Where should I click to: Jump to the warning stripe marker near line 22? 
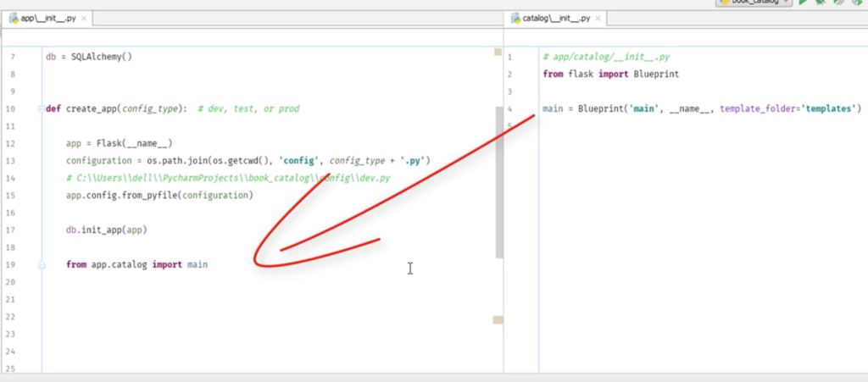[x=498, y=319]
